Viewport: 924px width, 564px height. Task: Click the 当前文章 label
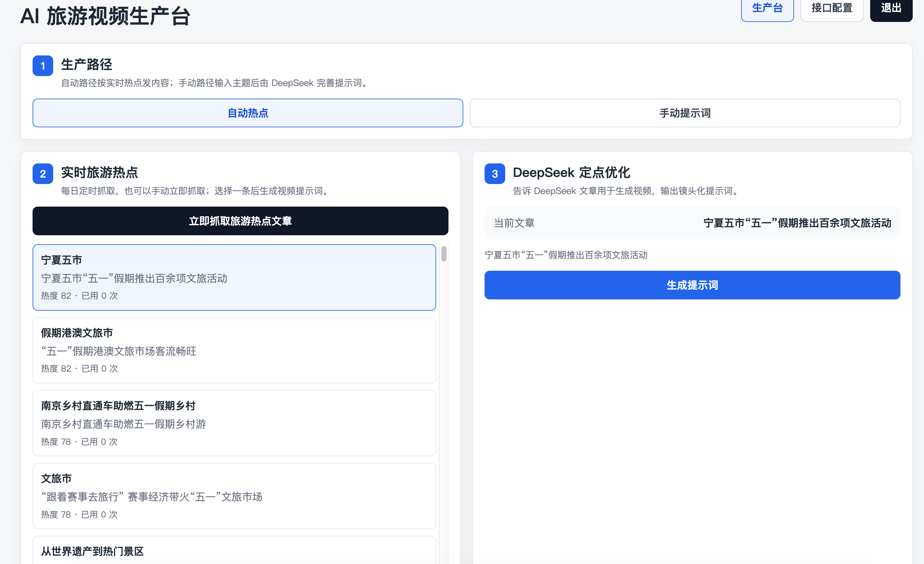(514, 223)
